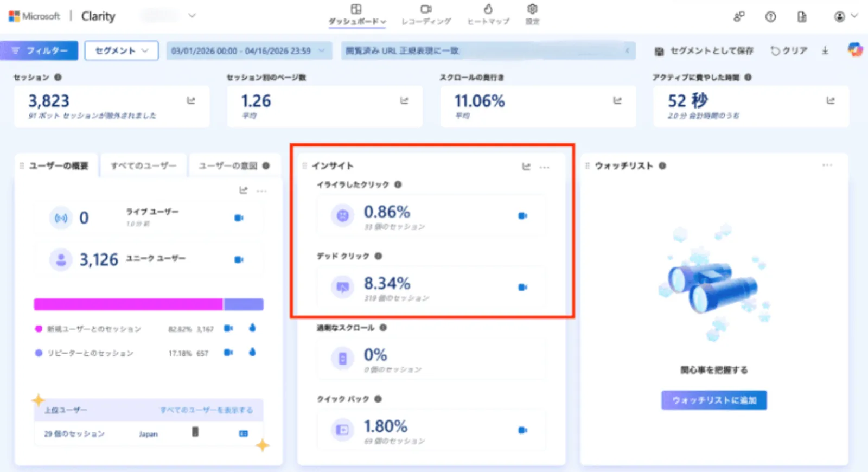Open more options in user overview panel
Screen dimensions: 868x472
(x=262, y=190)
